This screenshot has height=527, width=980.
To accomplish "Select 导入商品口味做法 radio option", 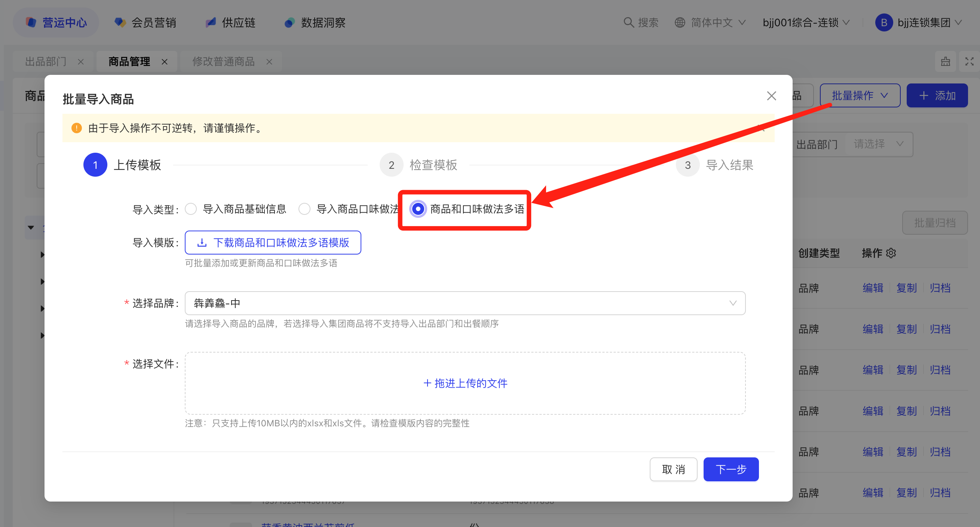I will 304,209.
